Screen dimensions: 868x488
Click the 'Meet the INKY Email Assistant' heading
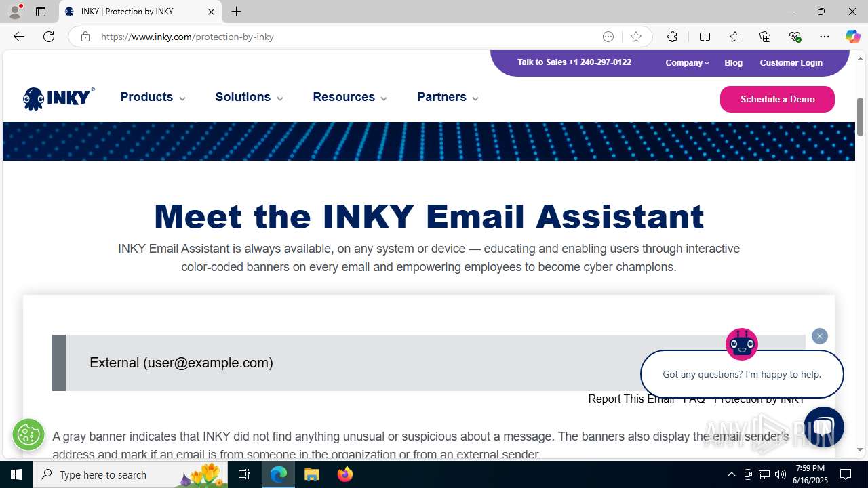click(429, 216)
